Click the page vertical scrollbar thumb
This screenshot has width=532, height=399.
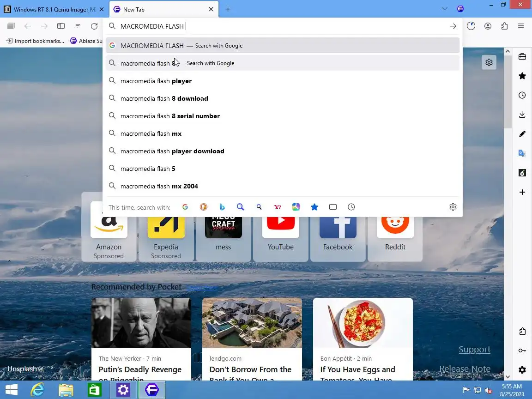tap(508, 92)
